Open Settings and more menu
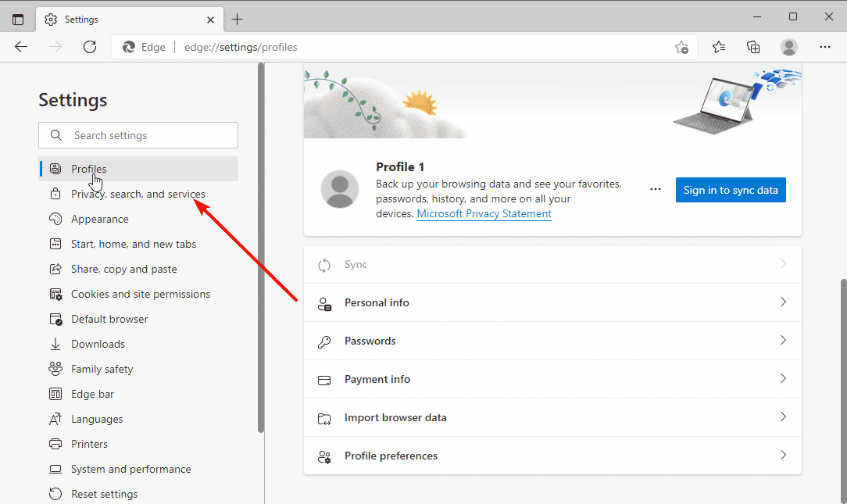This screenshot has height=504, width=847. [825, 47]
